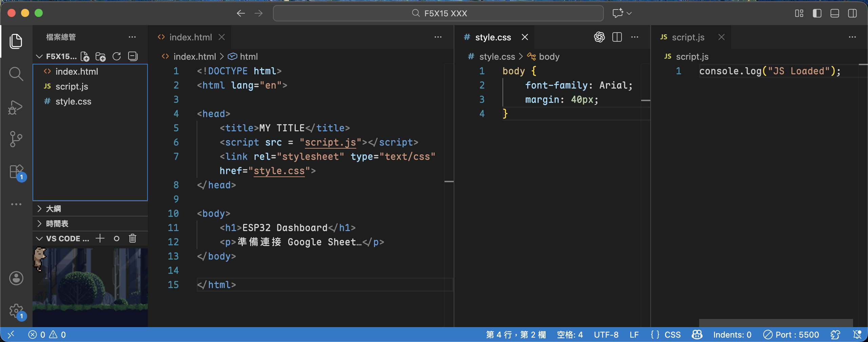This screenshot has width=868, height=342.
Task: Toggle the primary sidebar visibility
Action: pos(817,13)
